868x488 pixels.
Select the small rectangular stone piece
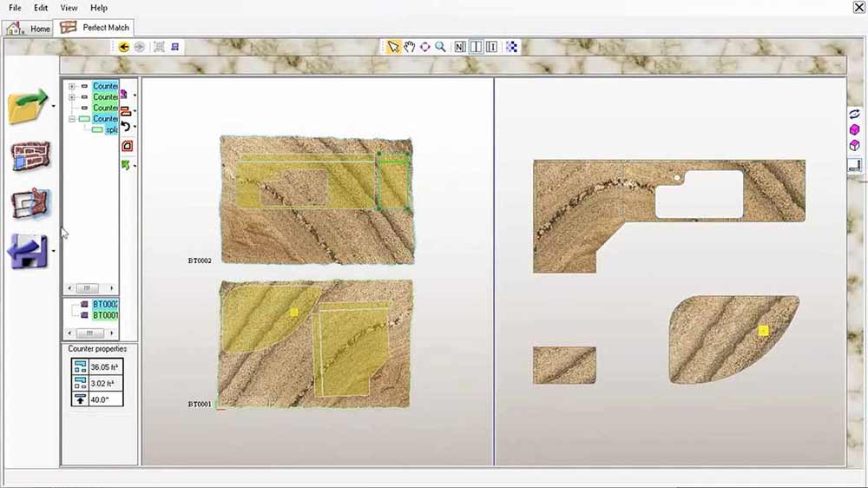click(565, 365)
